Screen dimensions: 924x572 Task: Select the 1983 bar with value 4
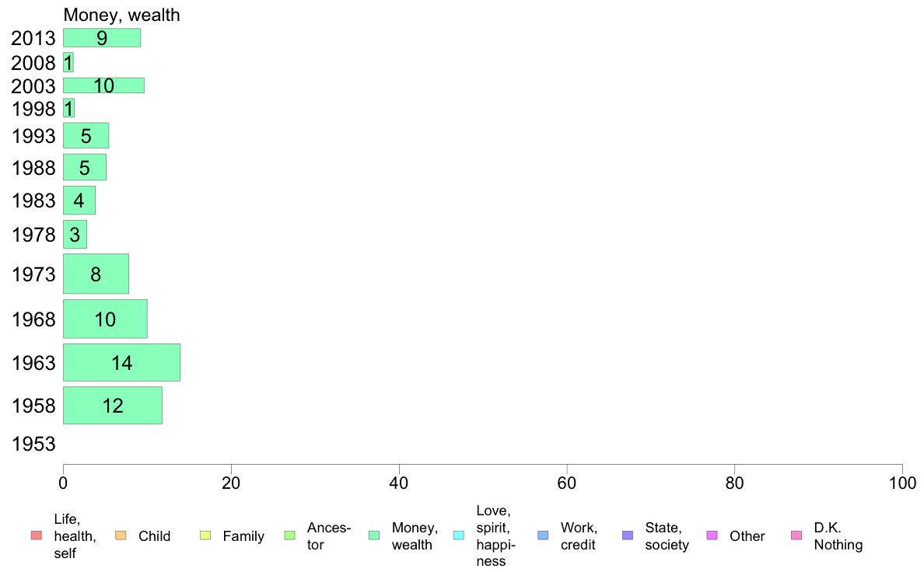[79, 201]
